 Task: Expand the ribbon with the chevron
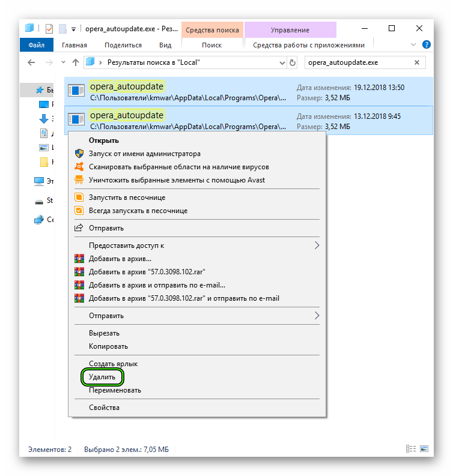(x=413, y=44)
